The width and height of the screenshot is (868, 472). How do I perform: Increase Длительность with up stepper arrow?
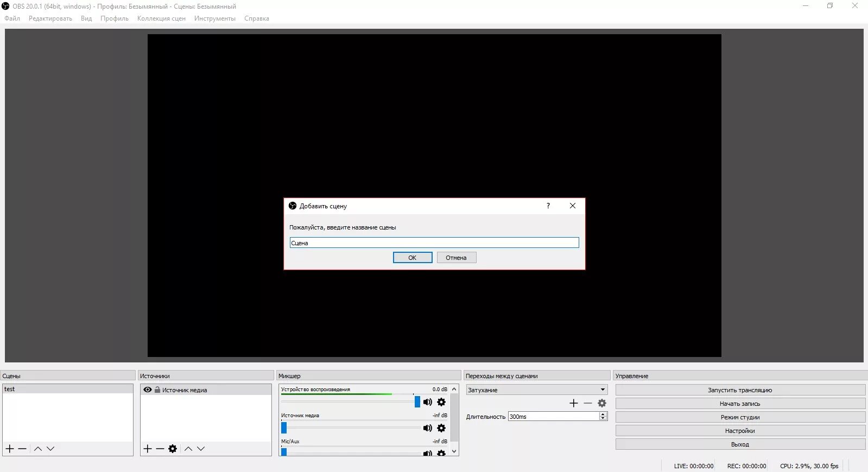point(603,414)
